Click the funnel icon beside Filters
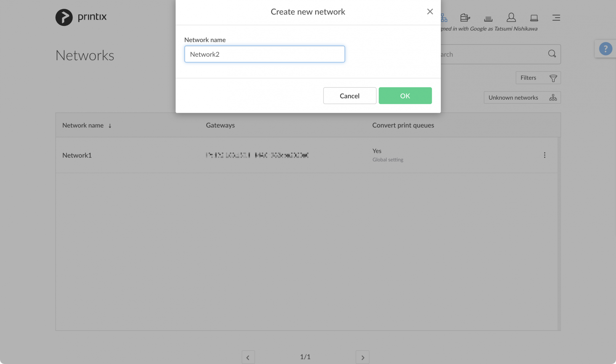This screenshot has height=364, width=616. pyautogui.click(x=553, y=78)
